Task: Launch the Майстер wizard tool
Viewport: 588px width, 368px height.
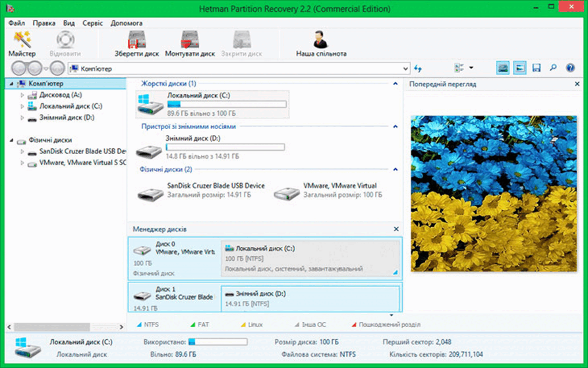Action: pyautogui.click(x=22, y=44)
